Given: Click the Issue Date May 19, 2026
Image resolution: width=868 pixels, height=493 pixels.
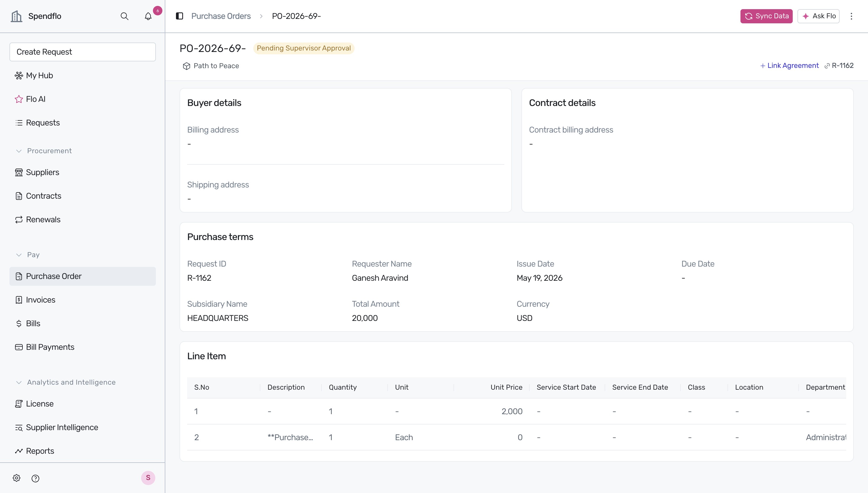Looking at the screenshot, I should click(539, 278).
